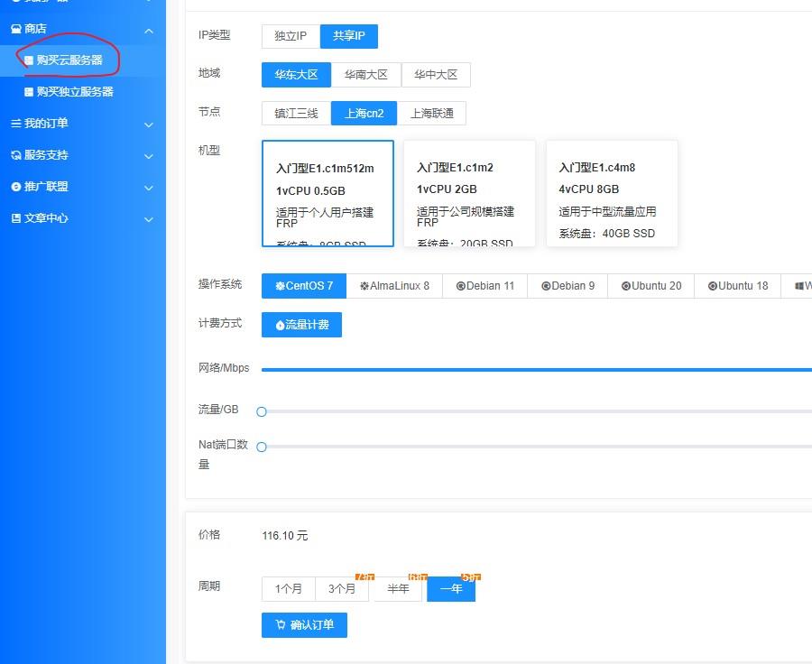Image resolution: width=812 pixels, height=664 pixels.
Task: Click the 推广联盟 sidebar icon
Action: point(15,187)
